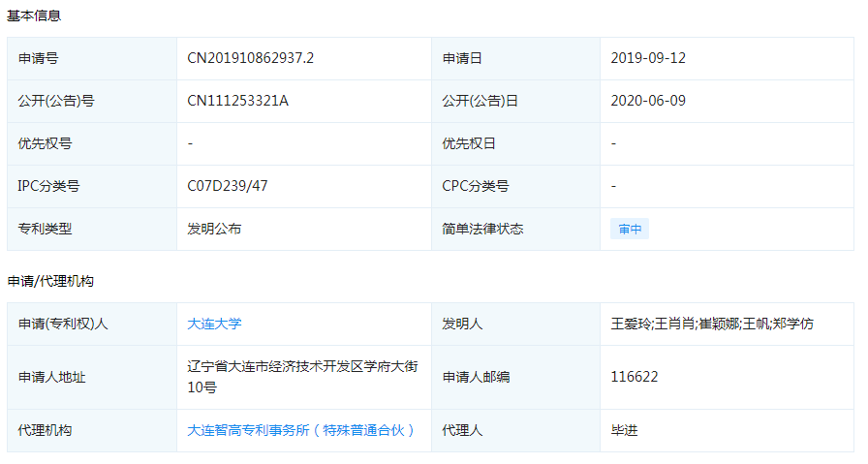Click the 发明人 field label
Screen dimensions: 868x464
coord(462,324)
